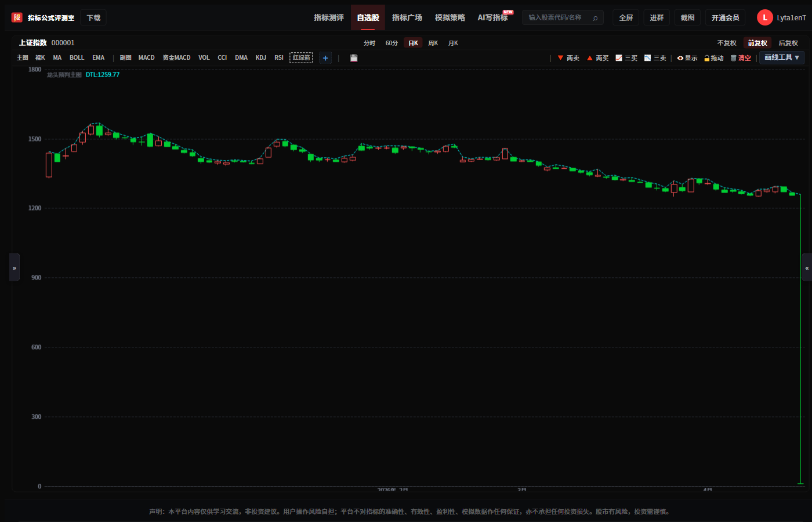Select the 三卖 chart marker tool

(655, 58)
